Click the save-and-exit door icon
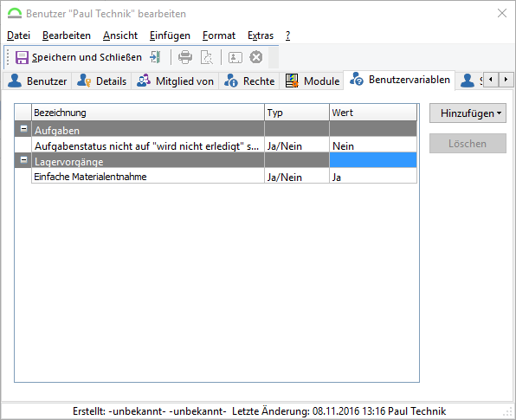Image resolution: width=516 pixels, height=420 pixels. click(x=155, y=57)
